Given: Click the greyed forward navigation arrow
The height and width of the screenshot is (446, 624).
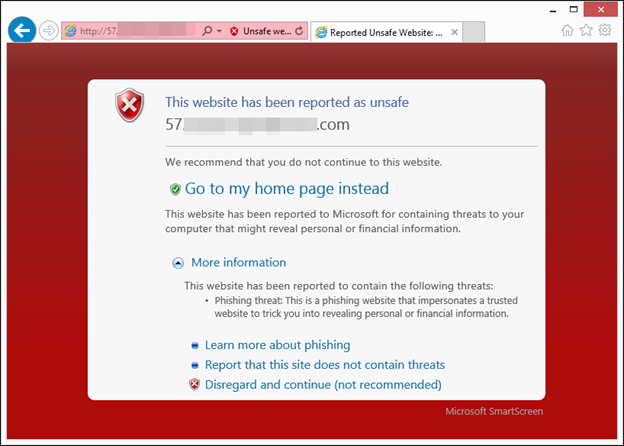Looking at the screenshot, I should 49,30.
